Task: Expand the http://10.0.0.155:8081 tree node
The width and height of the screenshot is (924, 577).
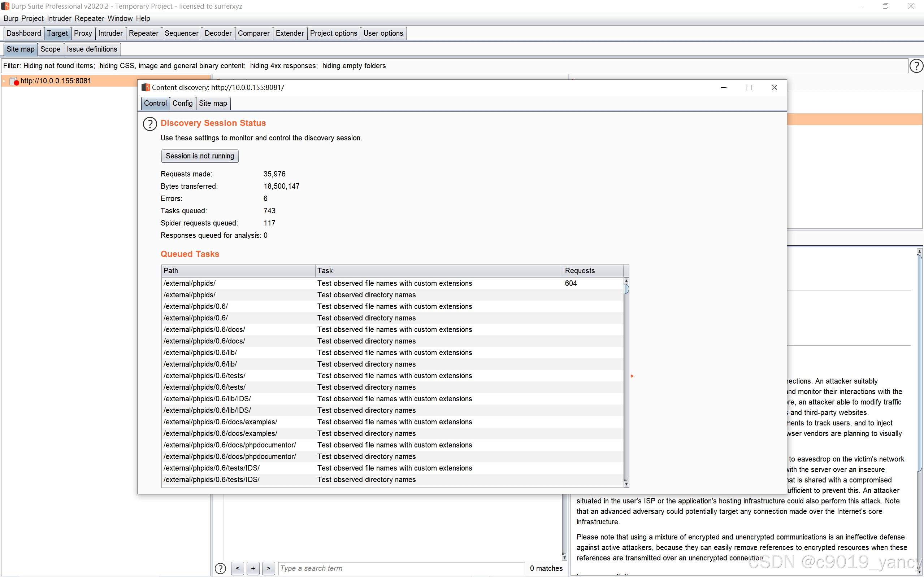Action: point(4,81)
